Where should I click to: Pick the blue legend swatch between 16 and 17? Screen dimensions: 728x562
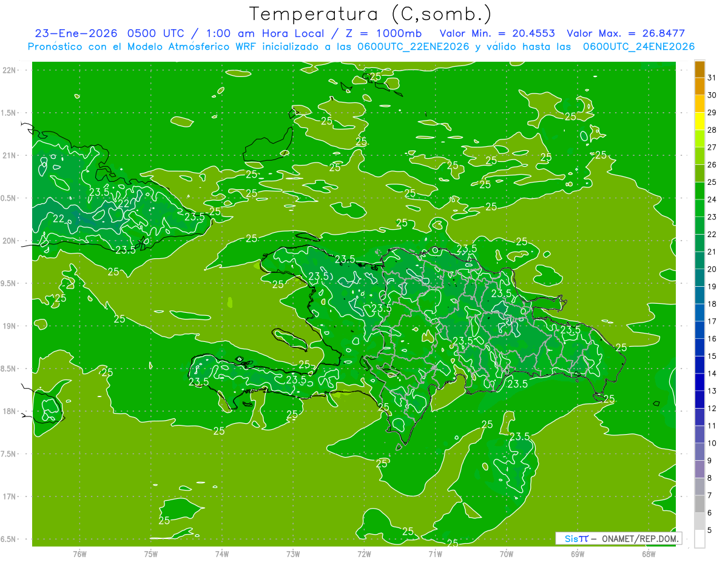(699, 330)
